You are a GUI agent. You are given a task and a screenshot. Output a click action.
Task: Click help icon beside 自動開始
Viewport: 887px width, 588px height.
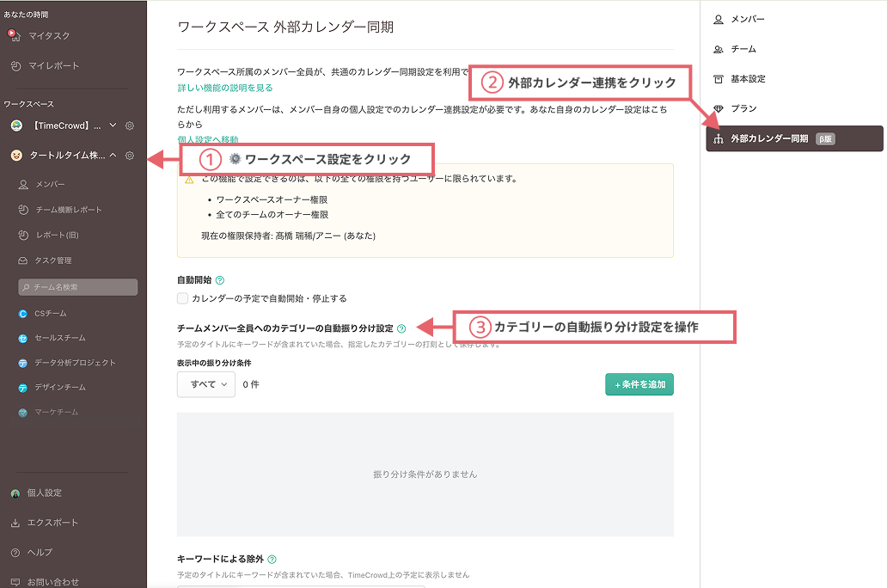(x=220, y=280)
